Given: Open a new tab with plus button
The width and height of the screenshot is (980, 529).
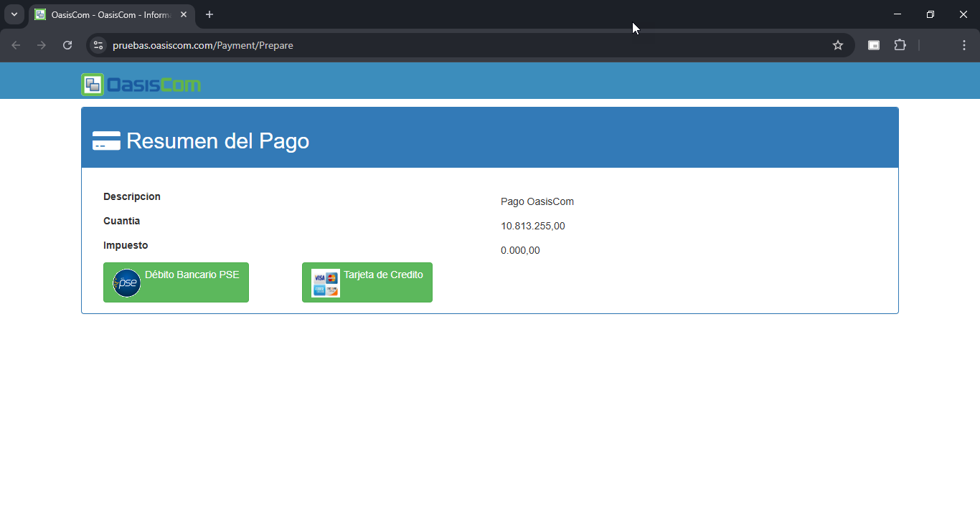Looking at the screenshot, I should tap(209, 14).
